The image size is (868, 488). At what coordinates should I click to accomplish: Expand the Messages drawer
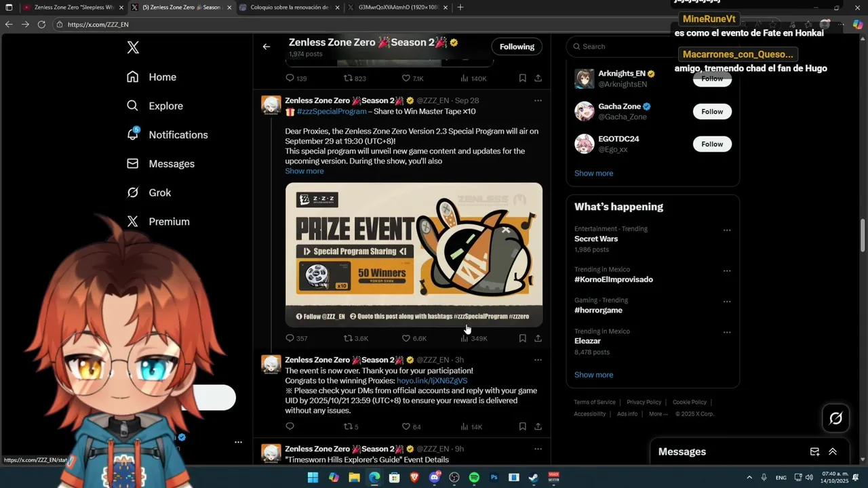pyautogui.click(x=833, y=452)
